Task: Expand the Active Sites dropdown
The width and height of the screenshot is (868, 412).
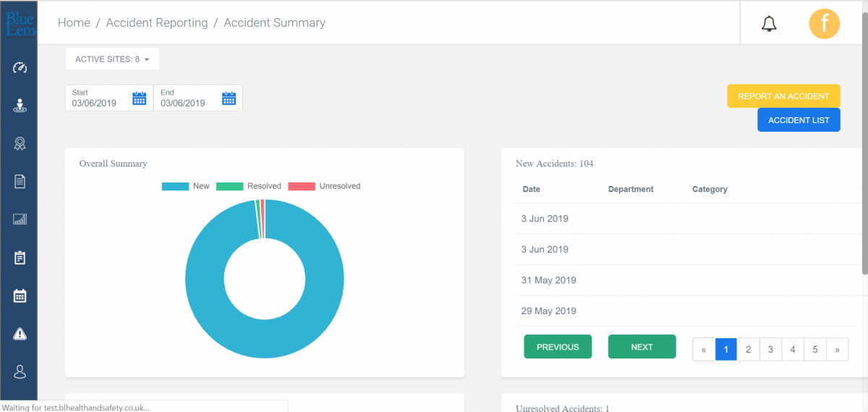Action: pyautogui.click(x=112, y=59)
